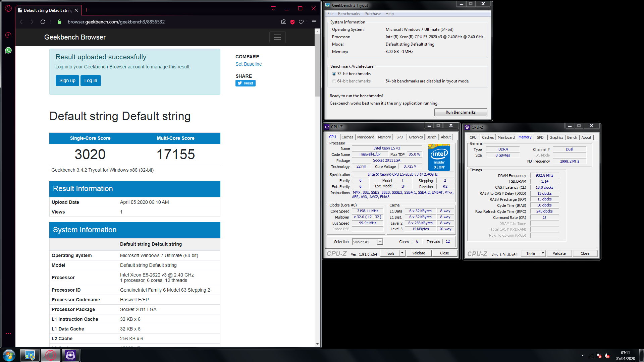Click the browser page vertical scrollbar thumb

click(317, 65)
